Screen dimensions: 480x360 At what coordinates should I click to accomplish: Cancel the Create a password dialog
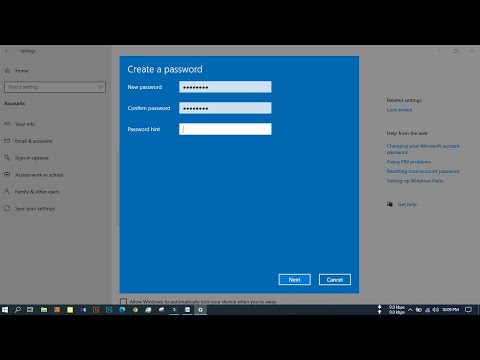335,280
